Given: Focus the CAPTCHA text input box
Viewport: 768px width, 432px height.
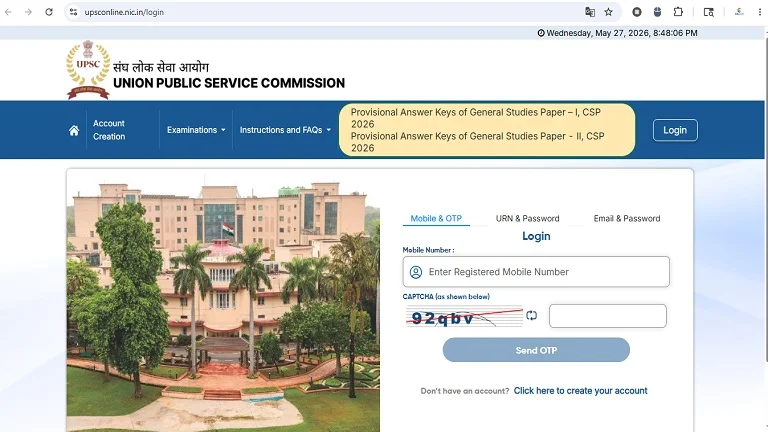Looking at the screenshot, I should [608, 316].
